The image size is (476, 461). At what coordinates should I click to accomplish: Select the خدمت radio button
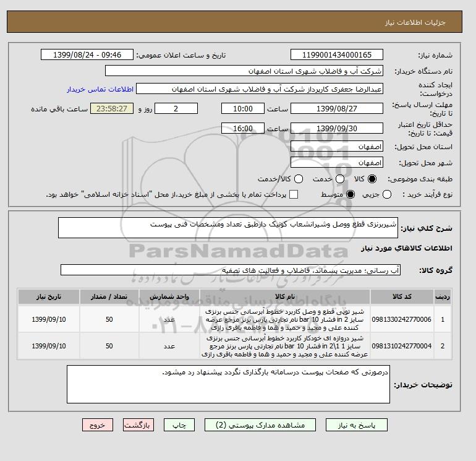point(340,179)
